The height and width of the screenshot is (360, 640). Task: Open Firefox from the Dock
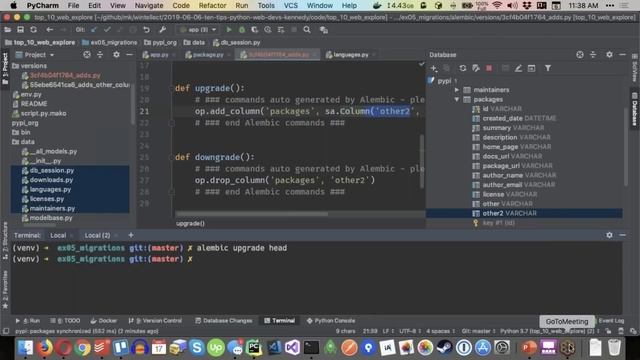pos(45,348)
